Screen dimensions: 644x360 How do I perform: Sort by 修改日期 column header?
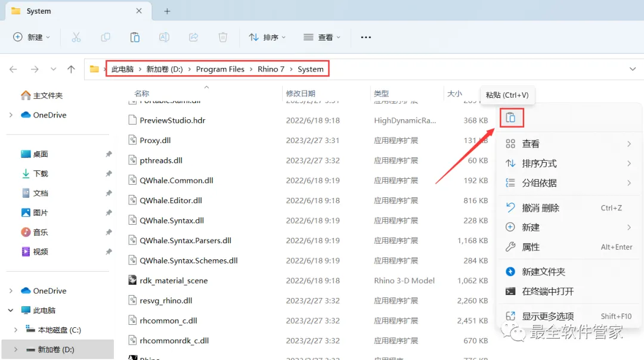coord(301,94)
